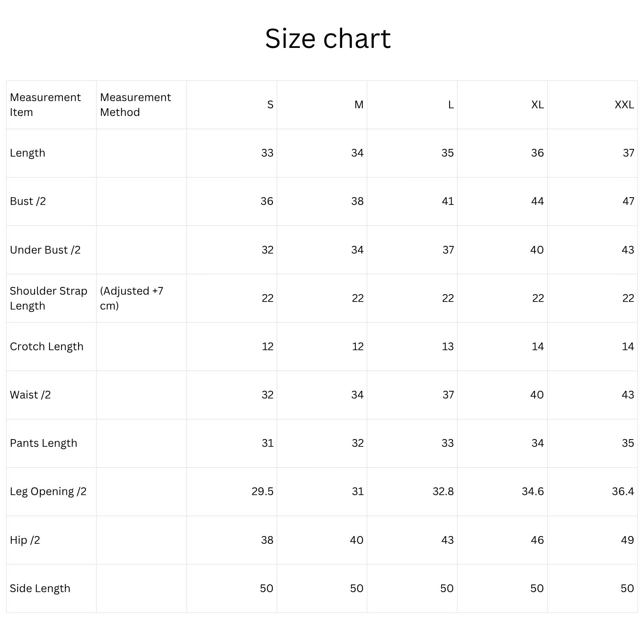Select the XXL size column header
Viewport: 644px width, 644px height.
[624, 105]
